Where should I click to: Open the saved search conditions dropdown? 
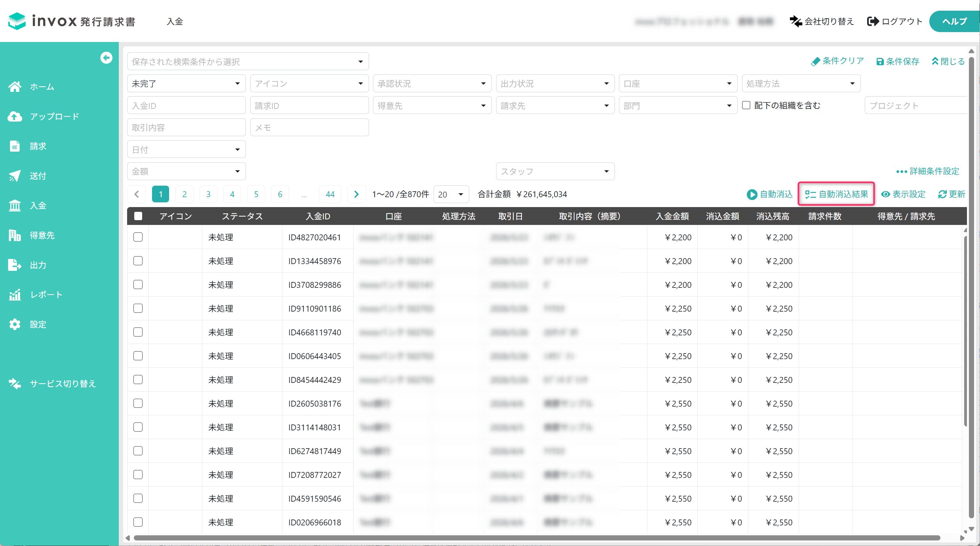pyautogui.click(x=248, y=61)
